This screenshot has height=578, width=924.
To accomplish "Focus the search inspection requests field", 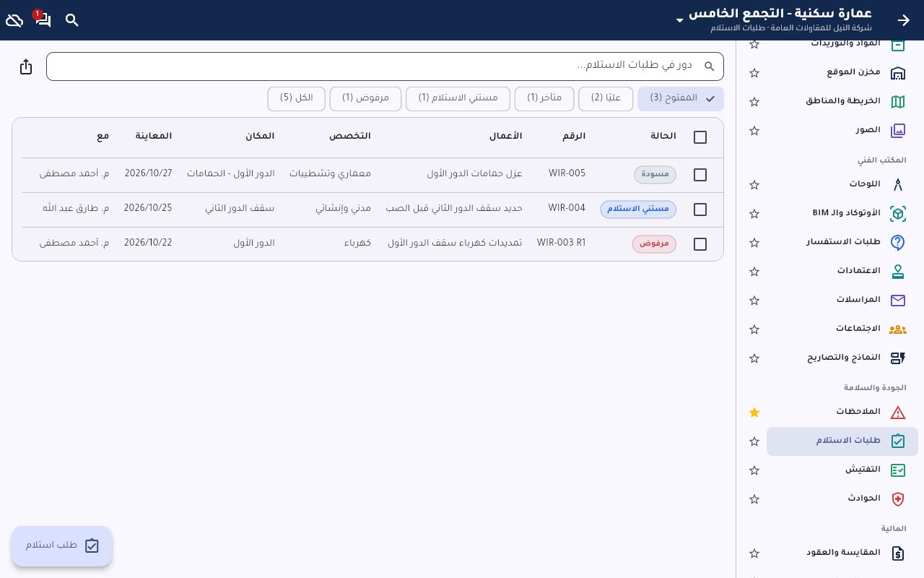I will 385,66.
